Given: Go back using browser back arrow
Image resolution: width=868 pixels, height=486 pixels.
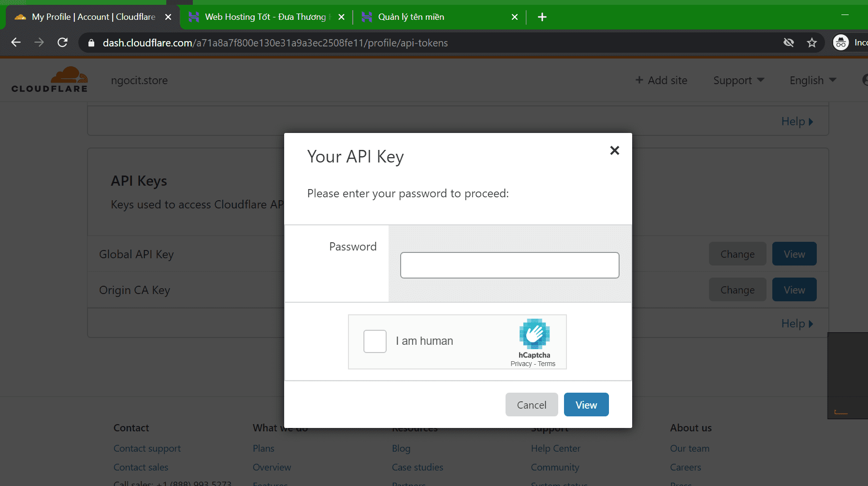Looking at the screenshot, I should 16,43.
